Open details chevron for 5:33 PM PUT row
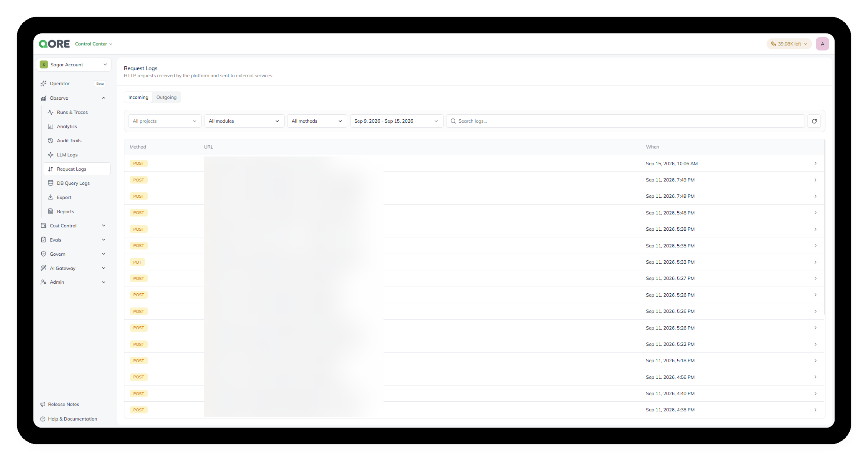Viewport: 868px width, 461px height. (815, 262)
